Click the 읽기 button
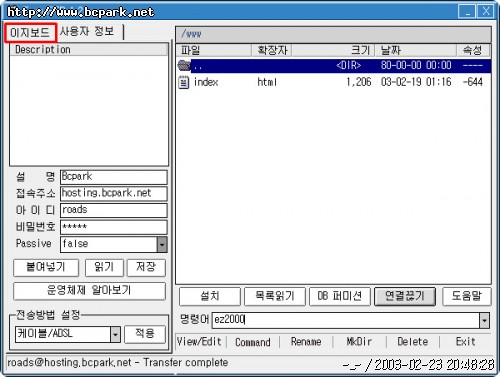The image size is (500, 377). click(x=104, y=268)
